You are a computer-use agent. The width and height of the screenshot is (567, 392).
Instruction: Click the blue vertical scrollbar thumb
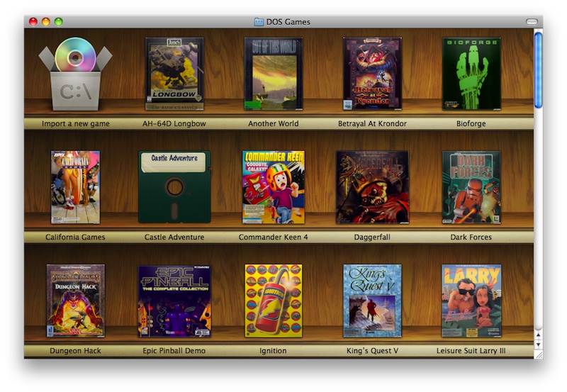click(538, 69)
